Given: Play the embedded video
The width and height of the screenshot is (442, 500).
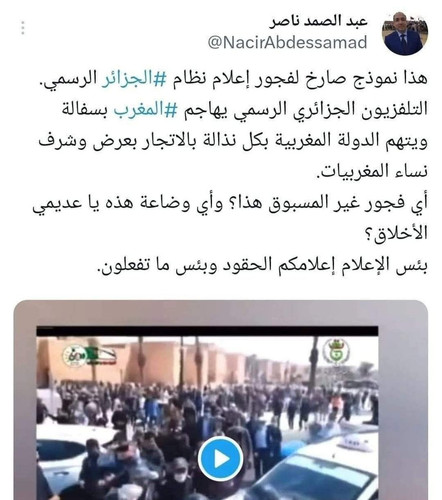Looking at the screenshot, I should point(220,459).
